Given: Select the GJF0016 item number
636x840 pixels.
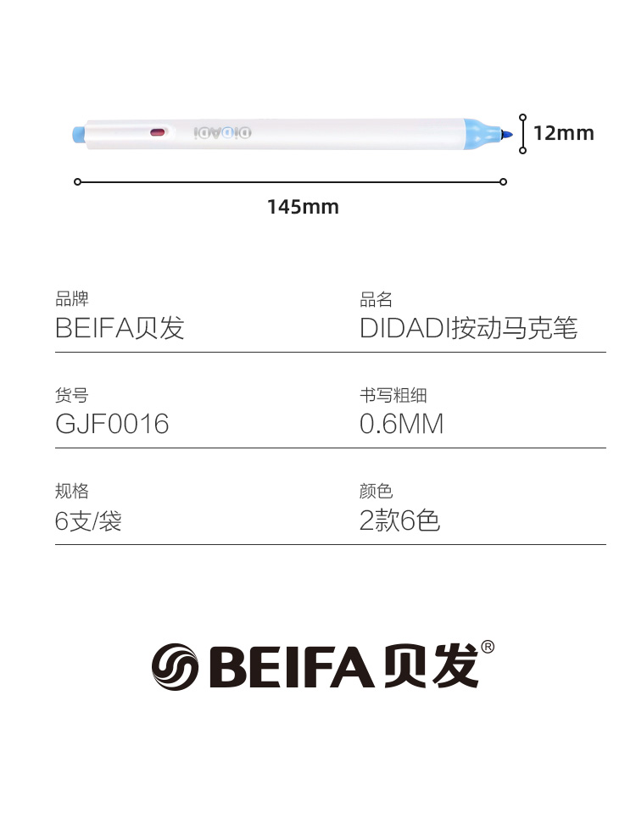Looking at the screenshot, I should point(112,424).
